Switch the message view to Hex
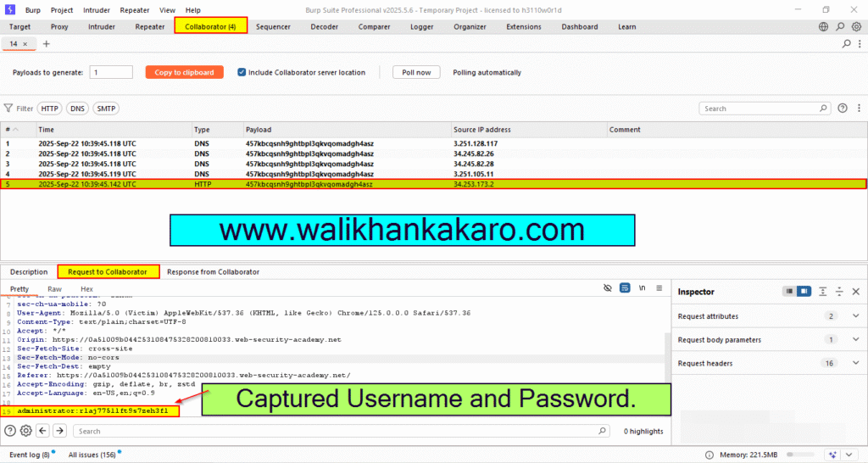 point(86,289)
